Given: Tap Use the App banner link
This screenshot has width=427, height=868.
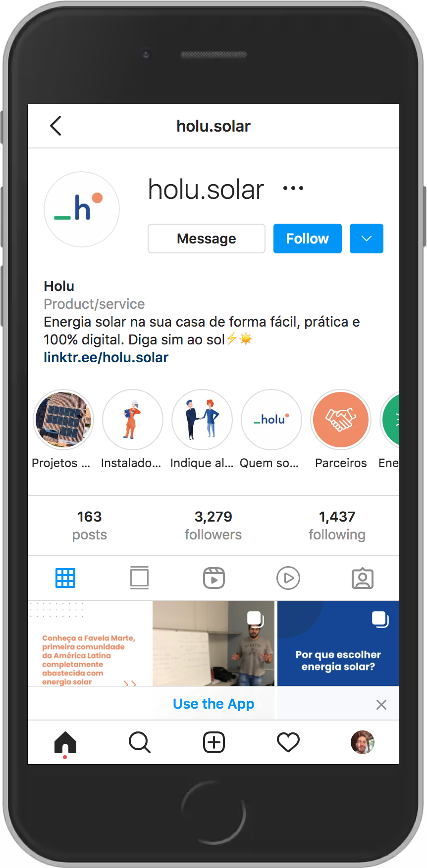Looking at the screenshot, I should (213, 704).
